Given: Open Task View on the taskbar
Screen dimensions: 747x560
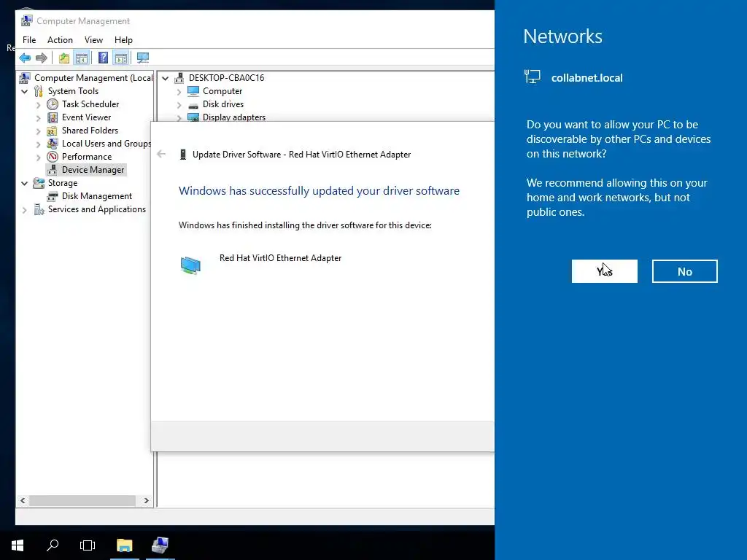Looking at the screenshot, I should [x=88, y=545].
